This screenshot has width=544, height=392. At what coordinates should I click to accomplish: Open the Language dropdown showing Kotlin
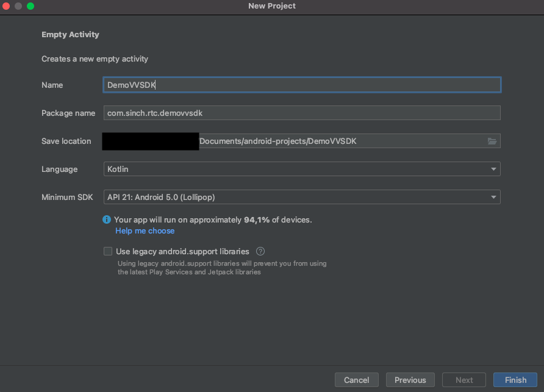(302, 169)
